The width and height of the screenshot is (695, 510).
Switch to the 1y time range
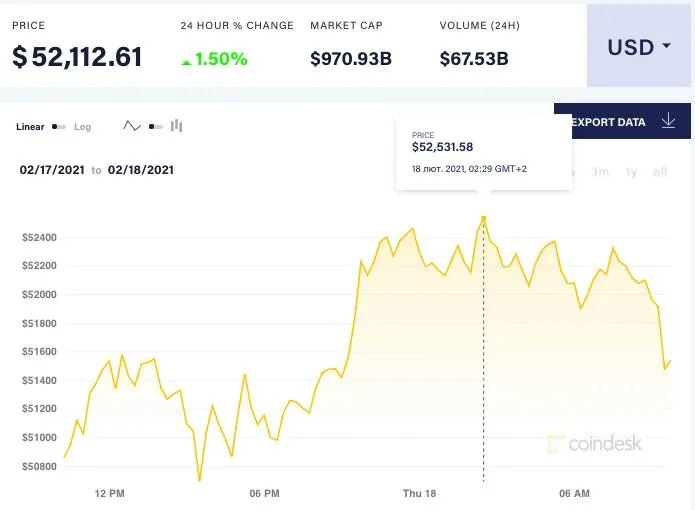click(631, 172)
